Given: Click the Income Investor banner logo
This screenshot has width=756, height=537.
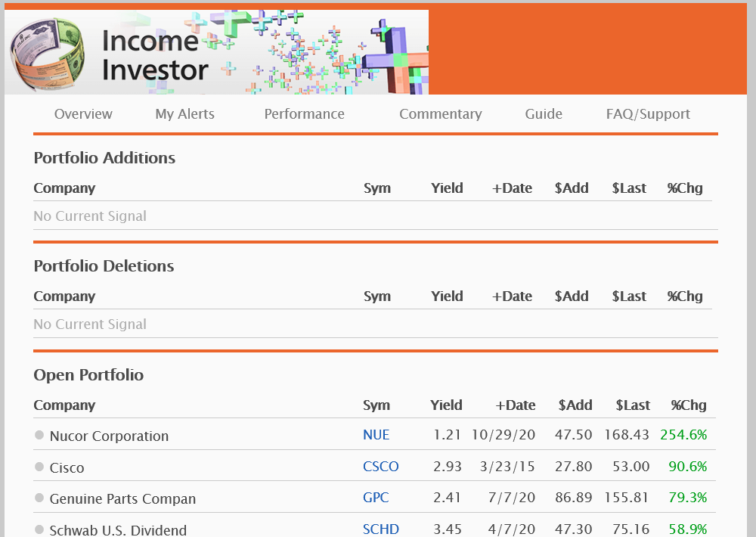Looking at the screenshot, I should coord(216,52).
